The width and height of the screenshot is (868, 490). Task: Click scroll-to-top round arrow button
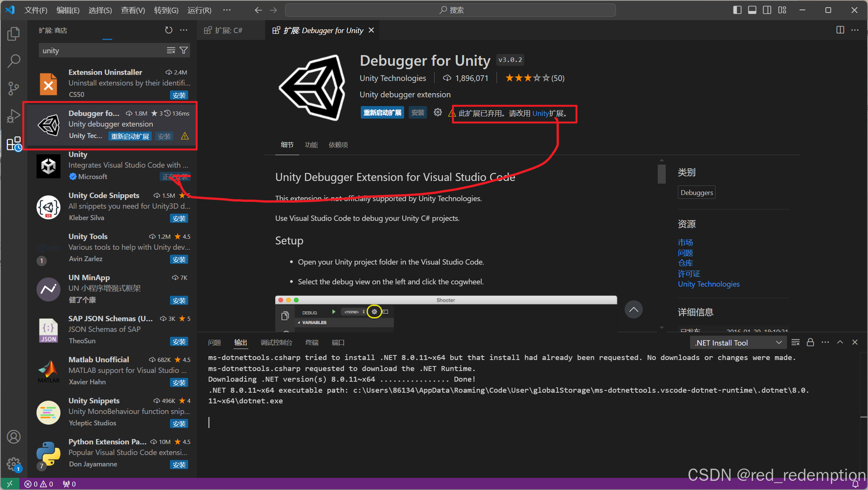pos(633,309)
